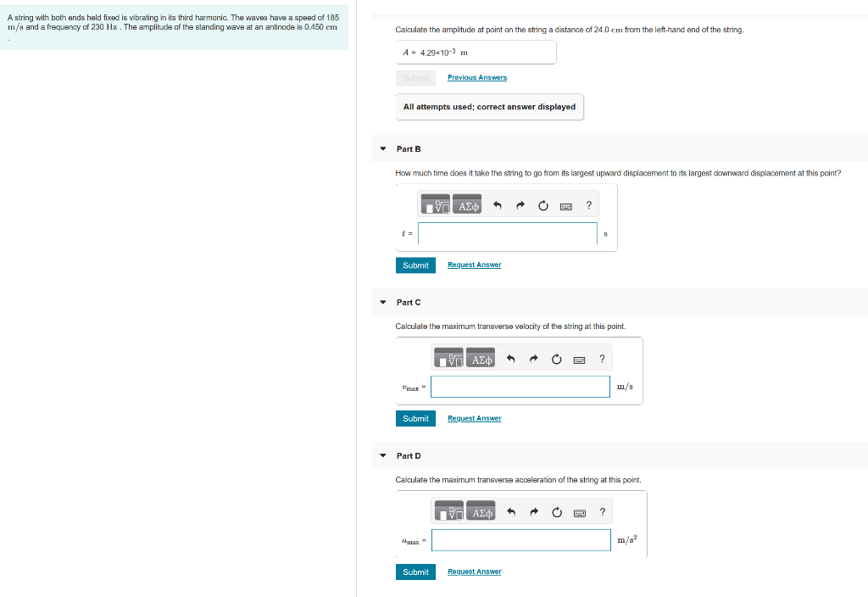
Task: Click the undo arrow in Part B toolbar
Action: pos(497,204)
